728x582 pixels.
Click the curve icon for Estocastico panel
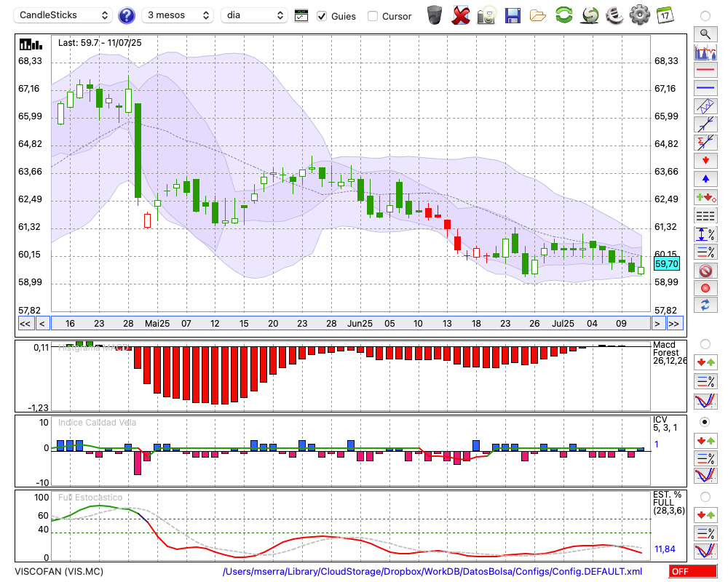705,551
